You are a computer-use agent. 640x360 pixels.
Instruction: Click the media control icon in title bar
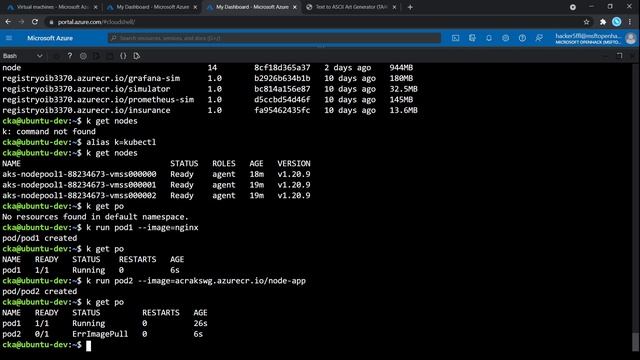(573, 7)
